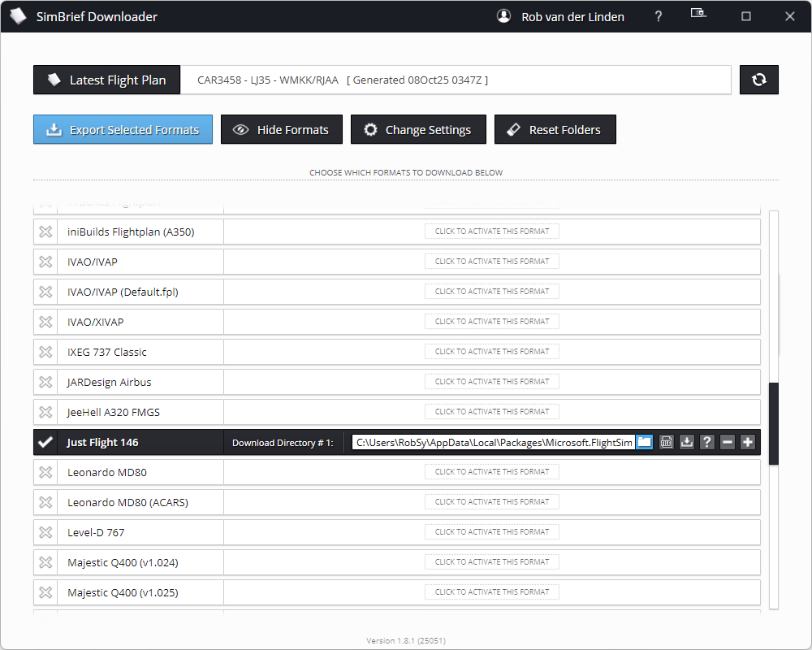Image resolution: width=812 pixels, height=650 pixels.
Task: Enable the IXEG 737 Classic format checkbox
Action: [46, 352]
